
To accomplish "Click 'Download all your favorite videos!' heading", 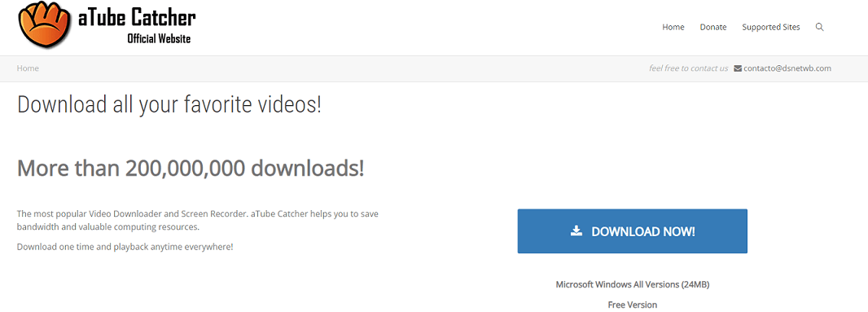I will click(169, 105).
